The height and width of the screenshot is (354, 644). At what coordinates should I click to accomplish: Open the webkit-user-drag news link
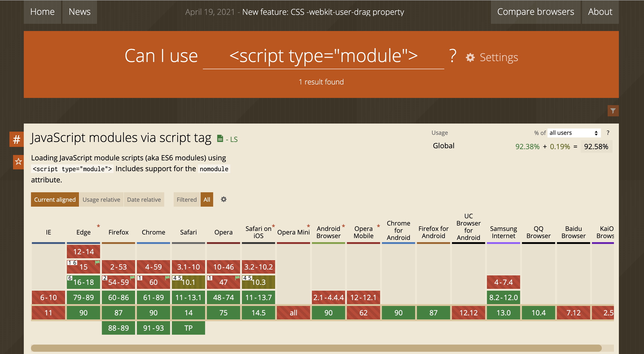[323, 12]
